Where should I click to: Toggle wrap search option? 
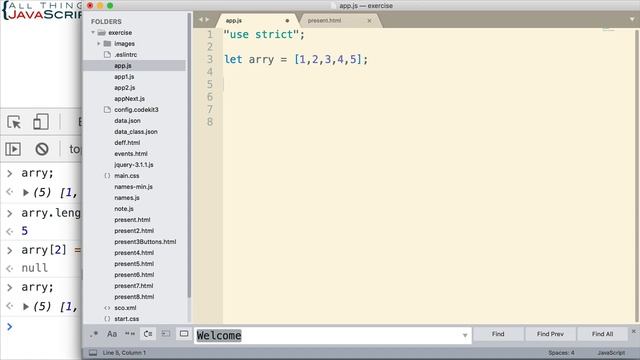pyautogui.click(x=148, y=334)
